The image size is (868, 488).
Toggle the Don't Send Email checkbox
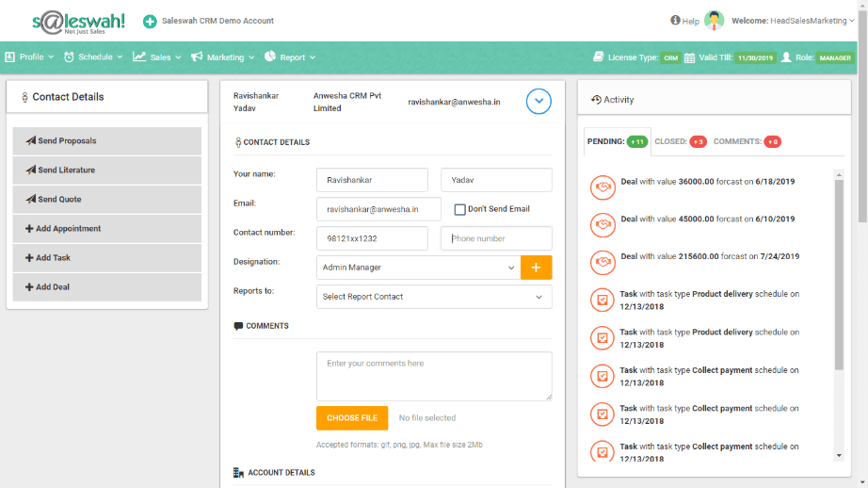(x=459, y=209)
